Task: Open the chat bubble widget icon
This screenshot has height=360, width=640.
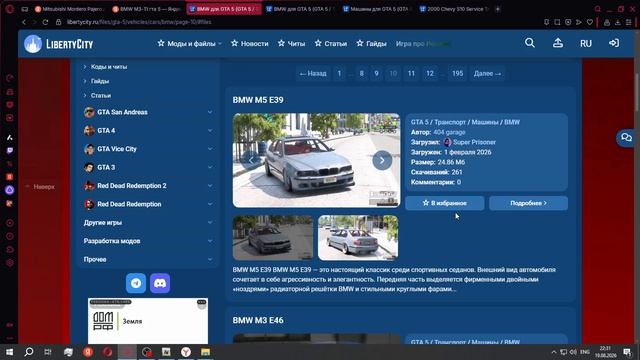Action: pos(626,138)
